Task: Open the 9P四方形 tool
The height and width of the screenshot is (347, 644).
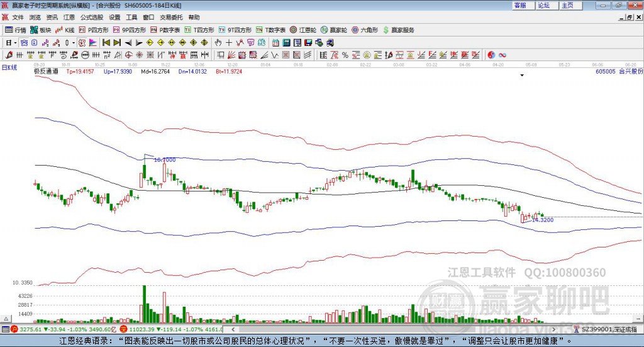Action: tap(130, 30)
